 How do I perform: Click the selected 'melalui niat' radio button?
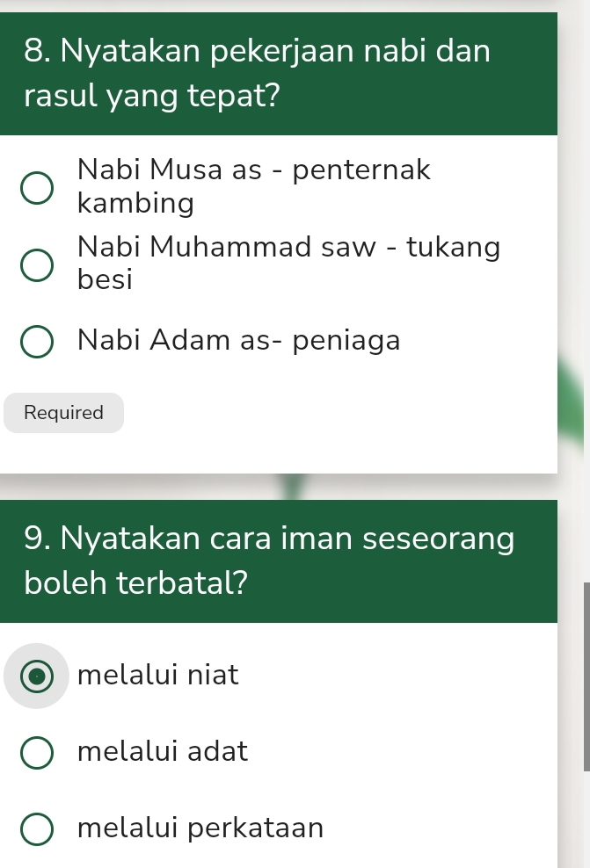click(36, 676)
